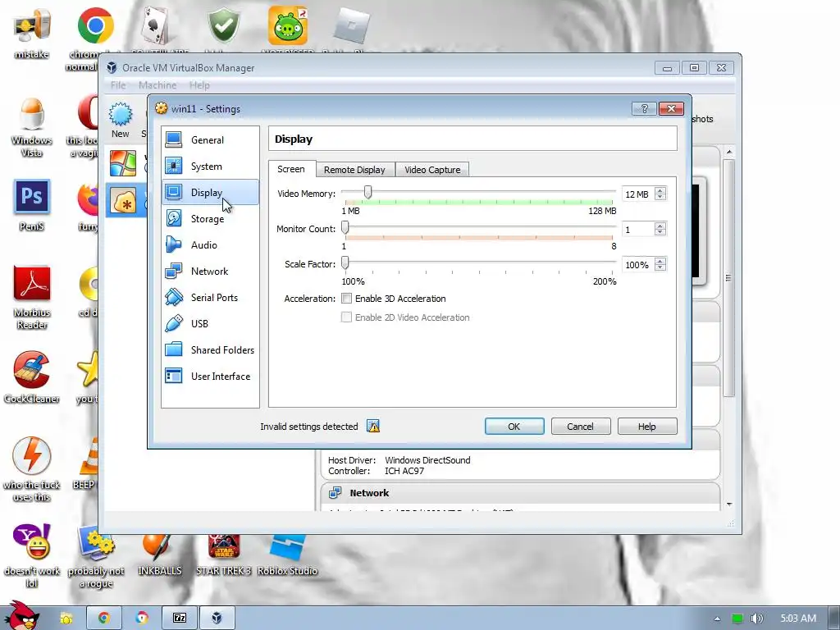Enable 3D Acceleration checkbox
840x630 pixels.
pyautogui.click(x=347, y=299)
